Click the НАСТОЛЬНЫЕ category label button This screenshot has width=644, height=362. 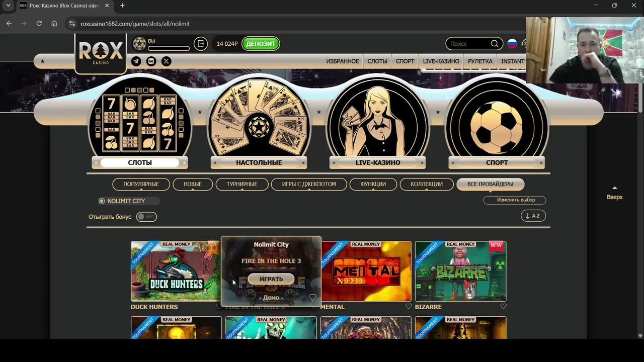point(259,162)
